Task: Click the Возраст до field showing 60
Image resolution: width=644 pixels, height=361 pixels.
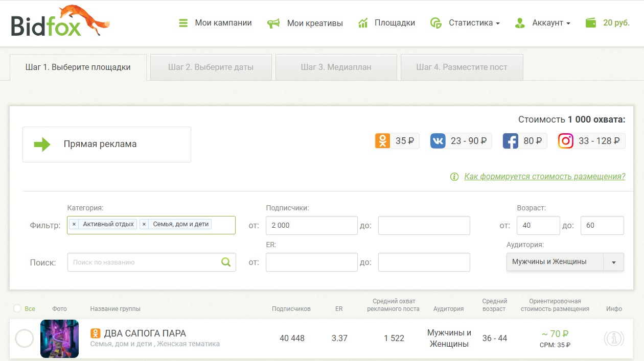Action: pyautogui.click(x=602, y=225)
